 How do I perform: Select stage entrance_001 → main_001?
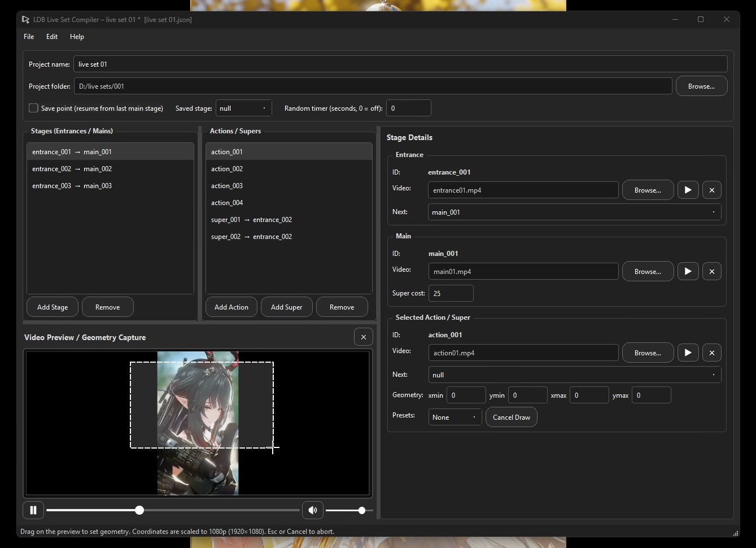[110, 152]
